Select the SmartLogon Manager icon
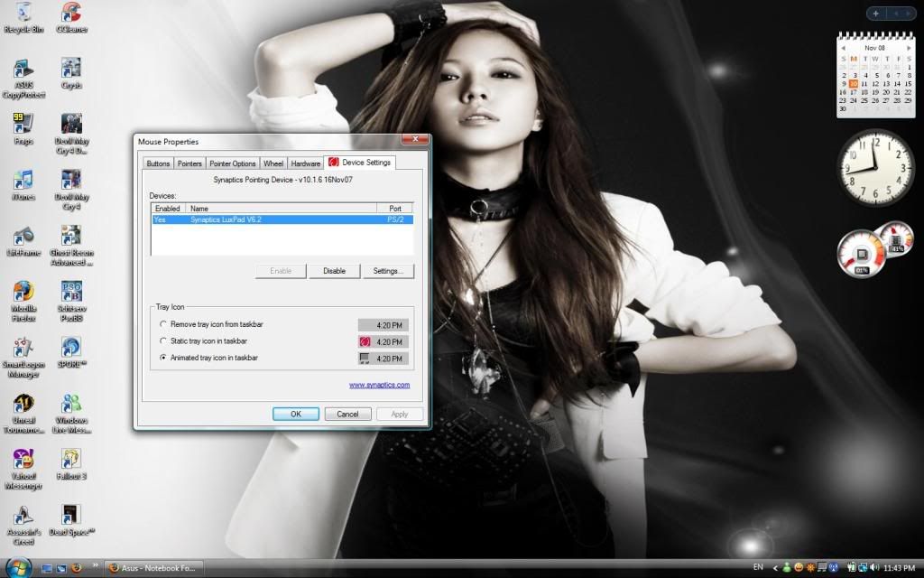 23,357
